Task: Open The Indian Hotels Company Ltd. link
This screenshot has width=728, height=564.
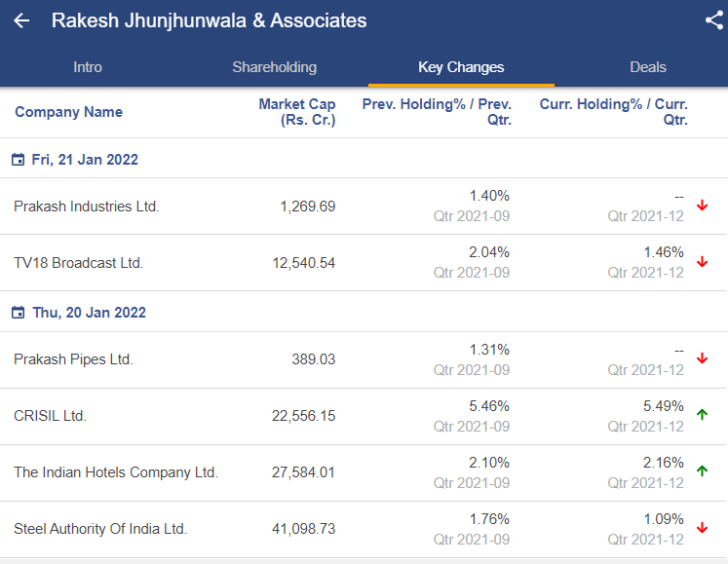Action: click(x=116, y=472)
